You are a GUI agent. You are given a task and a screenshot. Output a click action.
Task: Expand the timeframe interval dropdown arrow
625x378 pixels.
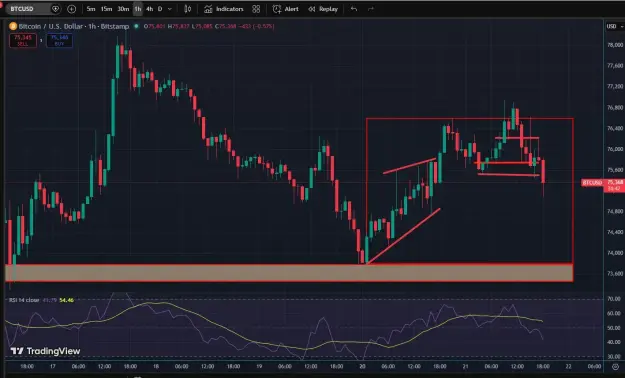coord(170,9)
